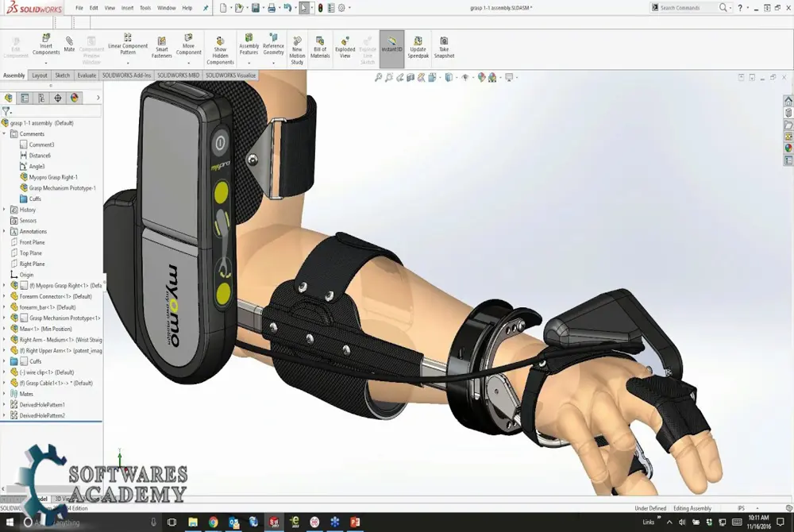The height and width of the screenshot is (532, 794).
Task: Switch to the SOLIDWORKS Add-Ins tab
Action: point(126,75)
